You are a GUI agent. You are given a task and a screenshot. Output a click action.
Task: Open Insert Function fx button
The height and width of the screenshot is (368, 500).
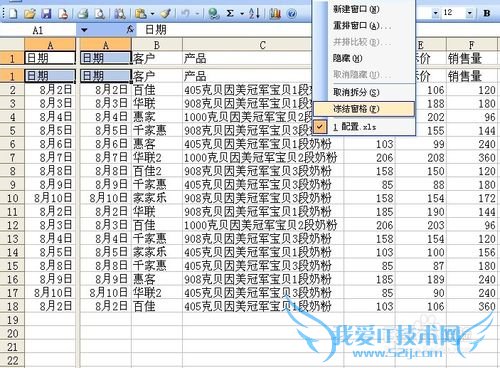130,30
